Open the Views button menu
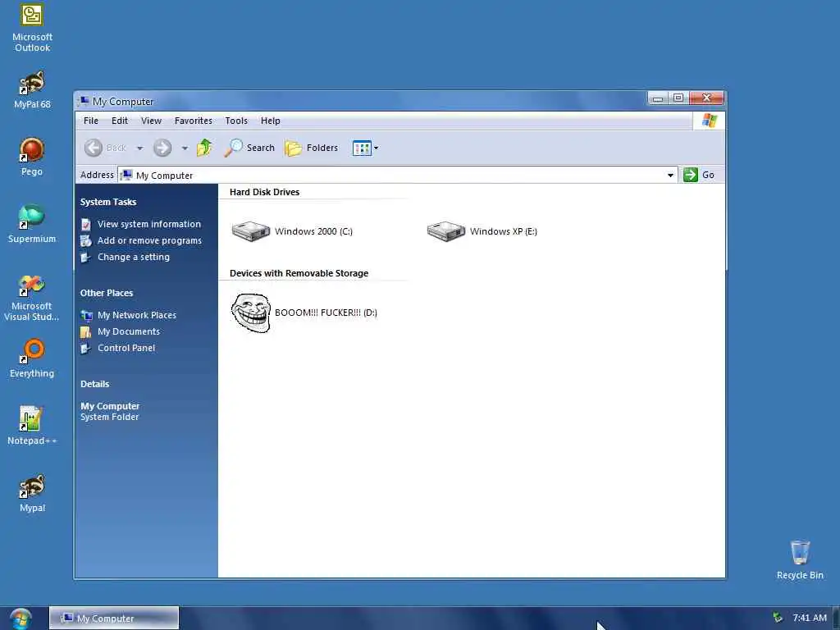This screenshot has width=840, height=630. (365, 148)
